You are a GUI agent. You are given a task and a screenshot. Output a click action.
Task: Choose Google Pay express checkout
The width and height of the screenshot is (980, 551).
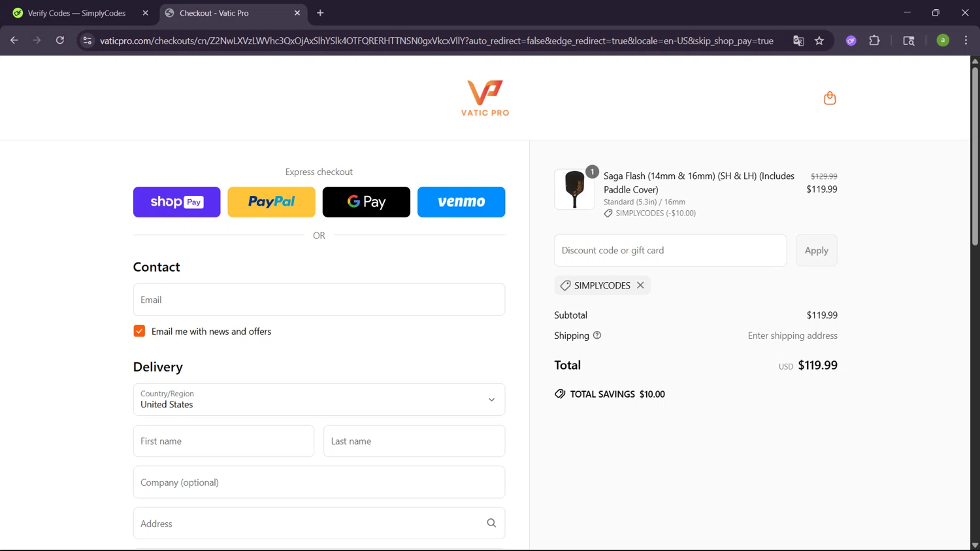click(x=367, y=202)
